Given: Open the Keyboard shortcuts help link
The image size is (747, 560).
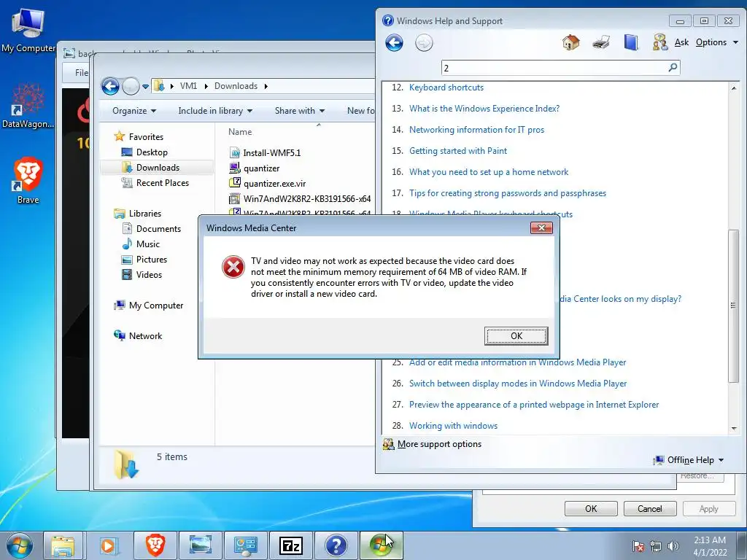Looking at the screenshot, I should click(446, 87).
